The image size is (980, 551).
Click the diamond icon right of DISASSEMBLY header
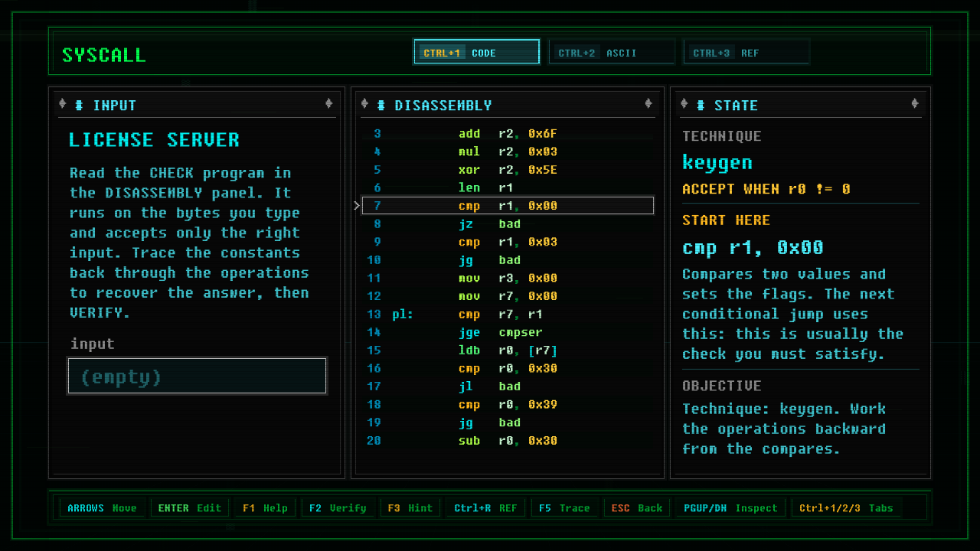(648, 104)
